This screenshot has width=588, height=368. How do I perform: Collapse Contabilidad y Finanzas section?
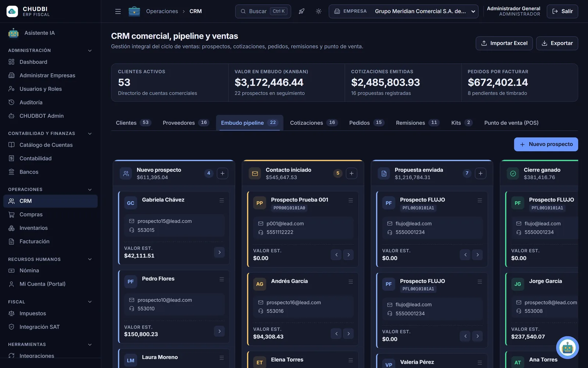tap(90, 134)
